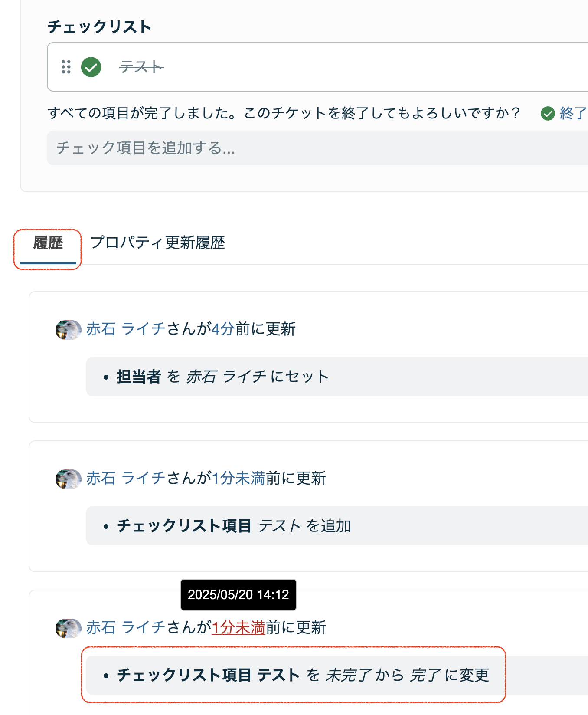588x715 pixels.
Task: Open 赤石 ライチ profile from 4分前 entry
Action: click(126, 329)
